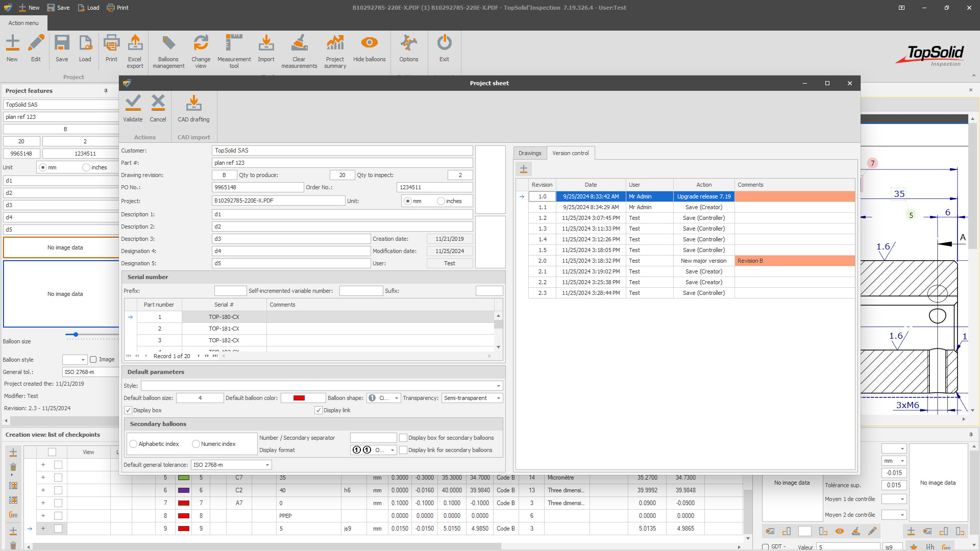Open the Balloon shape dropdown
This screenshot has width=980, height=551.
(397, 398)
